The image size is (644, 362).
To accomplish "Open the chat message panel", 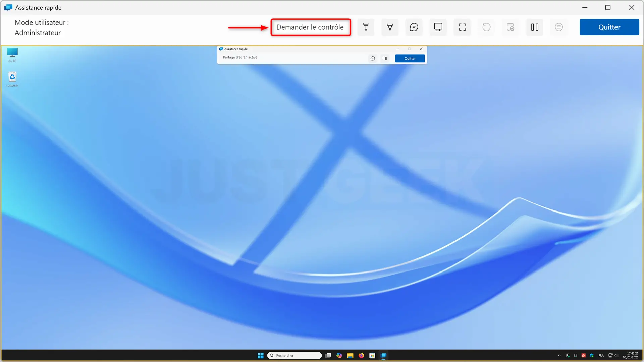I will point(414,27).
